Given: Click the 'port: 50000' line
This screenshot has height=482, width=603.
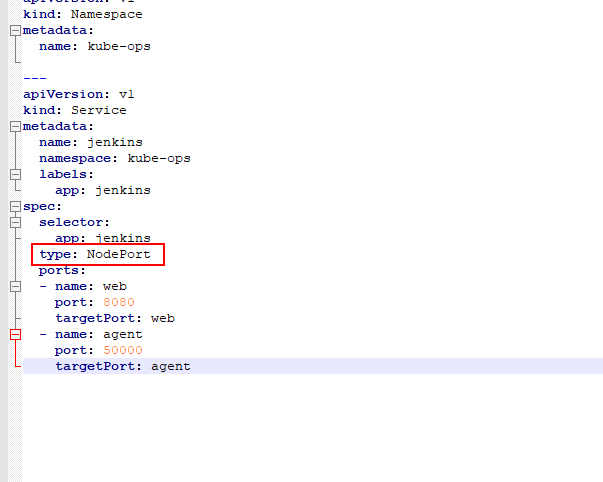Looking at the screenshot, I should [99, 350].
